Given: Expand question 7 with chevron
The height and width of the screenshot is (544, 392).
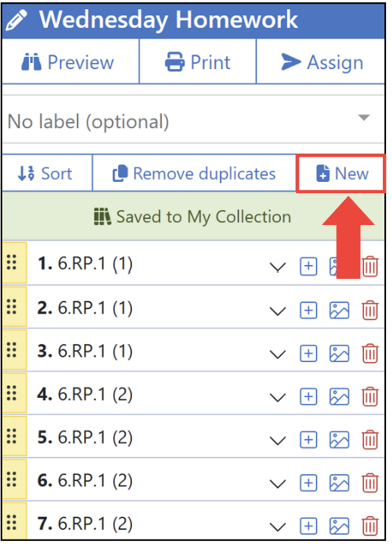Looking at the screenshot, I should tap(278, 527).
